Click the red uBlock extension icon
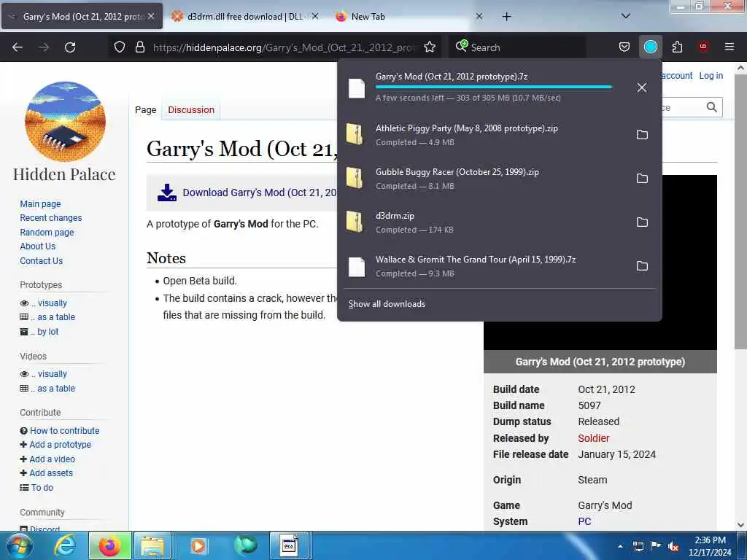Screen dimensions: 747x560 pyautogui.click(x=703, y=47)
